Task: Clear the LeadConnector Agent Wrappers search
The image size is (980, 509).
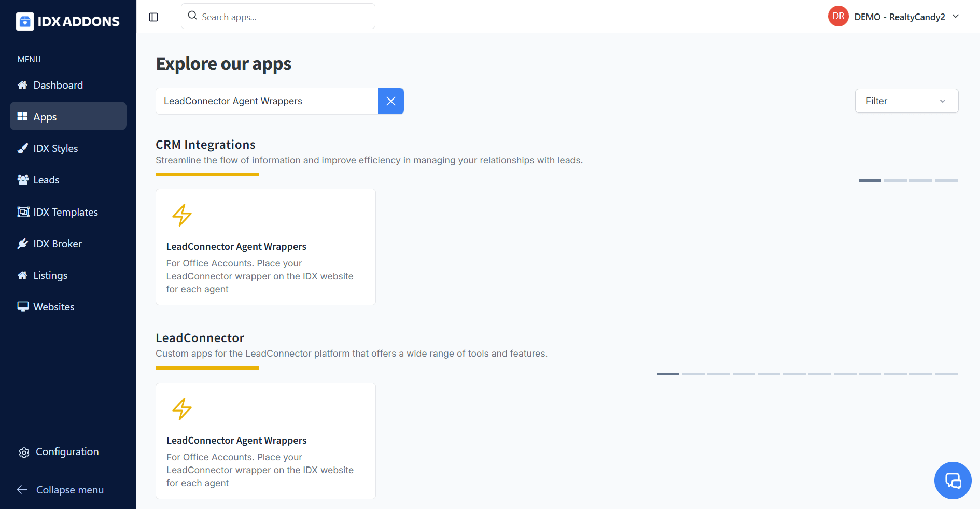Action: click(390, 101)
